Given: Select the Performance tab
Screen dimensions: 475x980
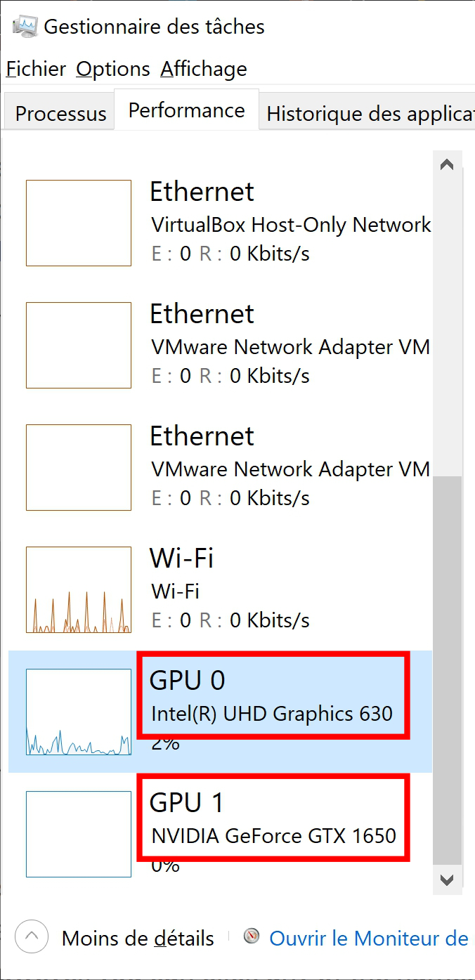Looking at the screenshot, I should click(x=187, y=110).
